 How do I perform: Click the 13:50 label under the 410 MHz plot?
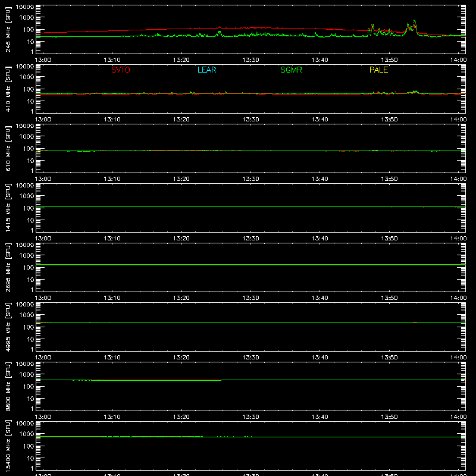[389, 120]
